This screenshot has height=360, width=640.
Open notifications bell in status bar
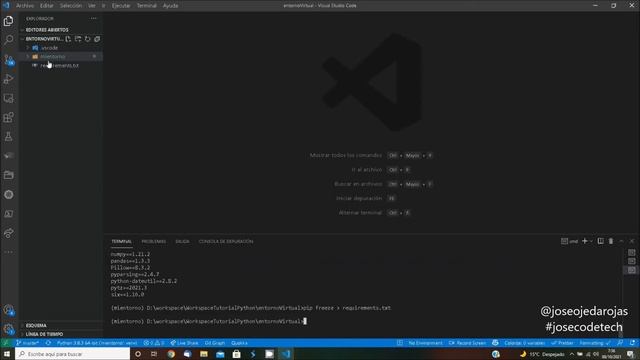(632, 343)
